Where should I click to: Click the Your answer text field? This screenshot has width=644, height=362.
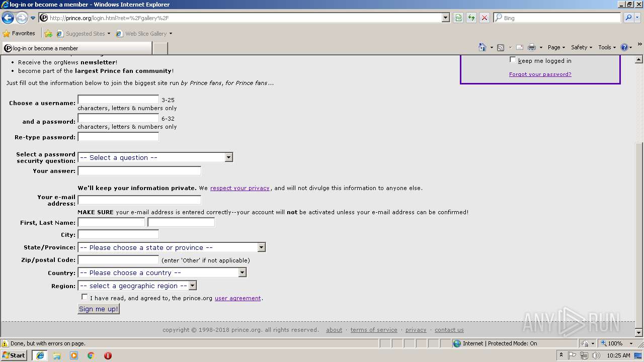pyautogui.click(x=139, y=171)
